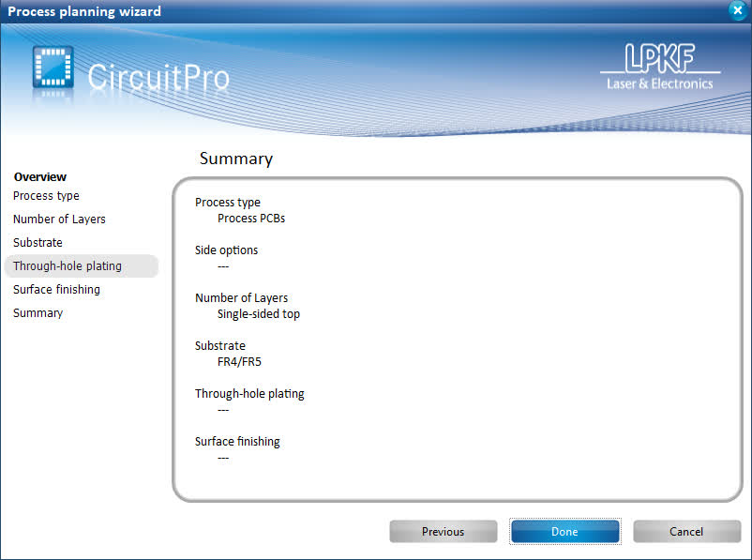Viewport: 752px width, 560px height.
Task: Click the 'FR4/FR5' substrate value
Action: point(239,362)
